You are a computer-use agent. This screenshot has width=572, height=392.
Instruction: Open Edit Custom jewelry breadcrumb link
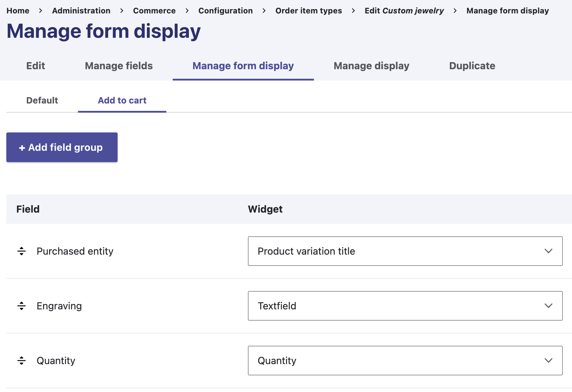point(404,11)
